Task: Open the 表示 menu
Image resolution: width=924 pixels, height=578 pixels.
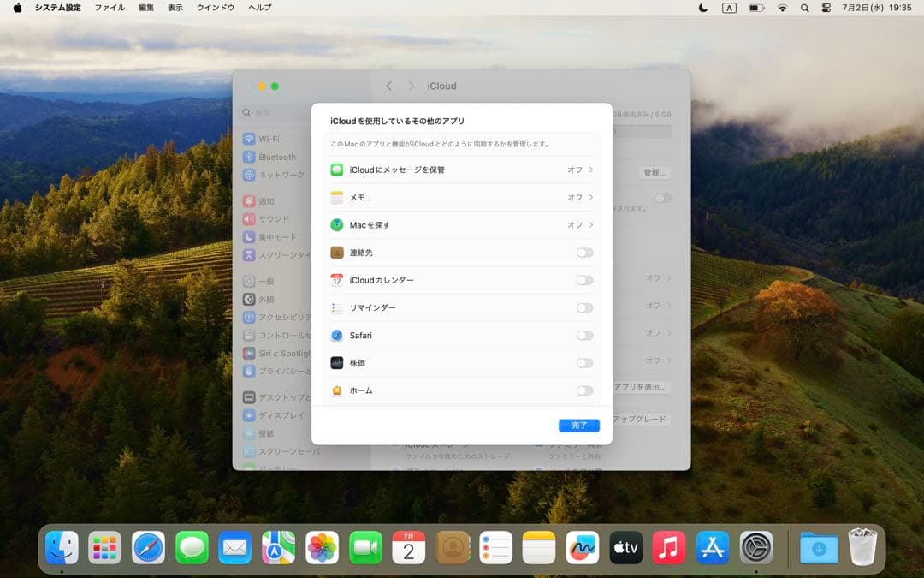Action: coord(174,8)
